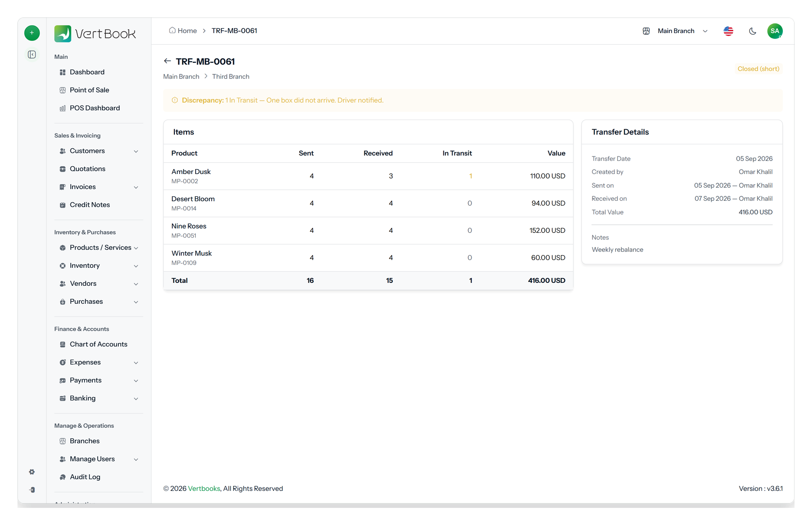The image size is (812, 521).
Task: Click the Desert Bloom product name
Action: pyautogui.click(x=193, y=199)
